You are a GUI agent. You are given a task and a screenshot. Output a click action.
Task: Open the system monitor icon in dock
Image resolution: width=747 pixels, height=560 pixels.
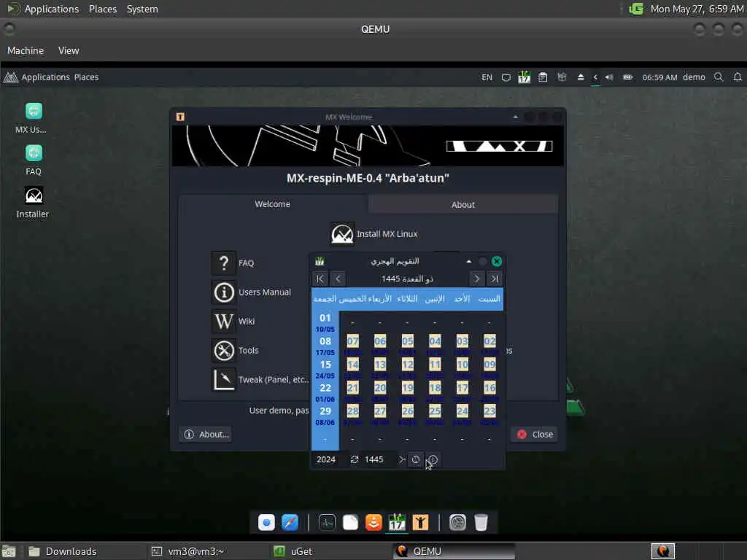(x=327, y=522)
